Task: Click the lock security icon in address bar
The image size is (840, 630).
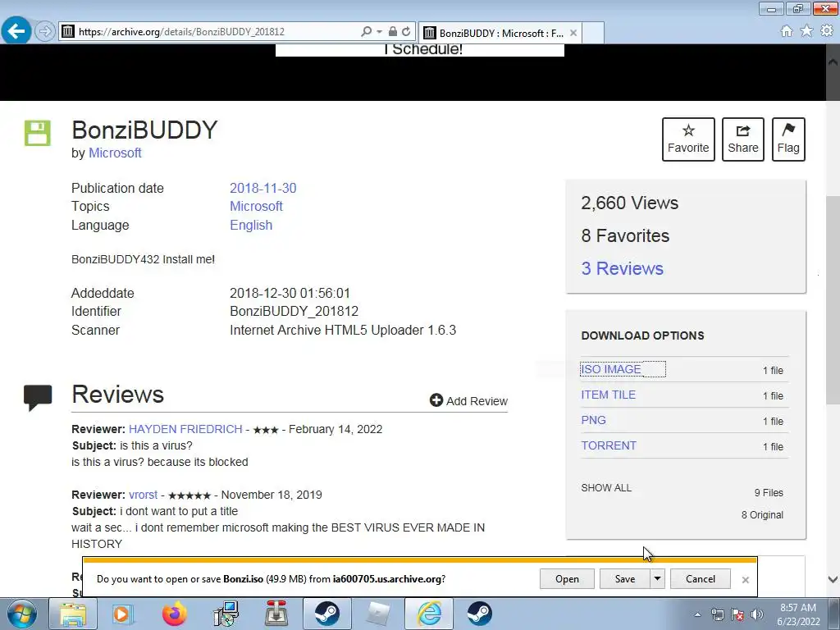Action: point(393,32)
